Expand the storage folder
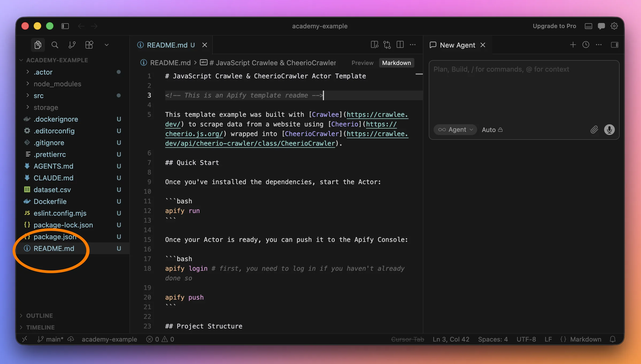Image resolution: width=641 pixels, height=364 pixels. [73, 107]
